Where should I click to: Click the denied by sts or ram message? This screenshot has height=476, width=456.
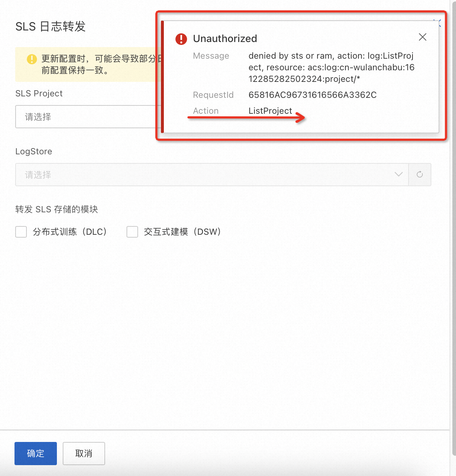tap(331, 67)
